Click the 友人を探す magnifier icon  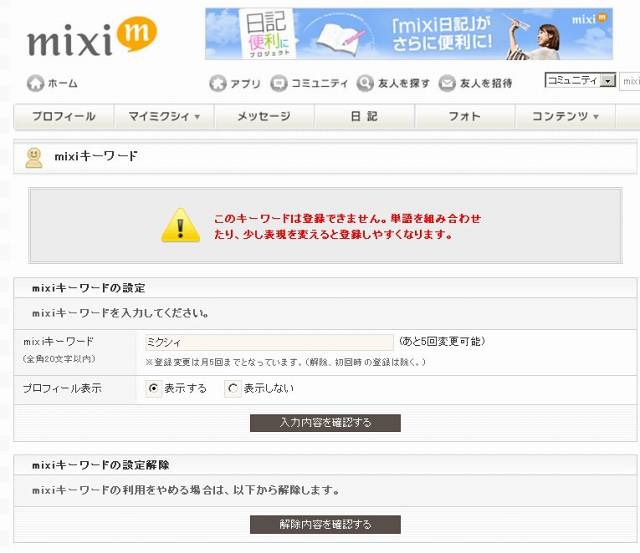[x=365, y=83]
